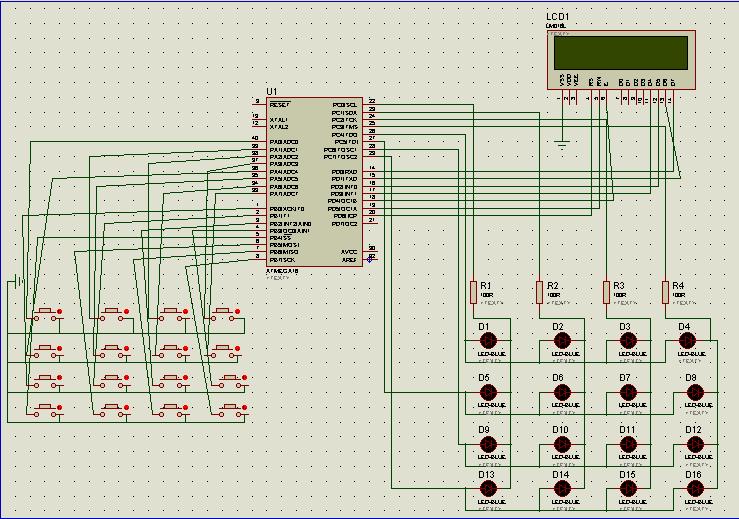Click the R4 reference label

[x=678, y=286]
